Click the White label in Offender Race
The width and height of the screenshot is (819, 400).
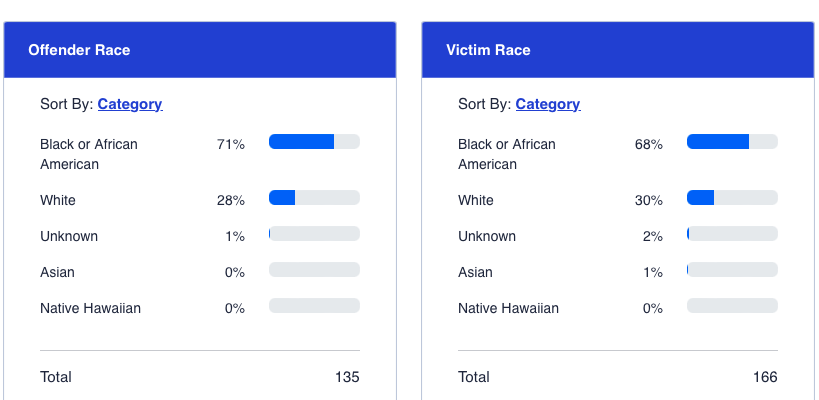point(58,200)
